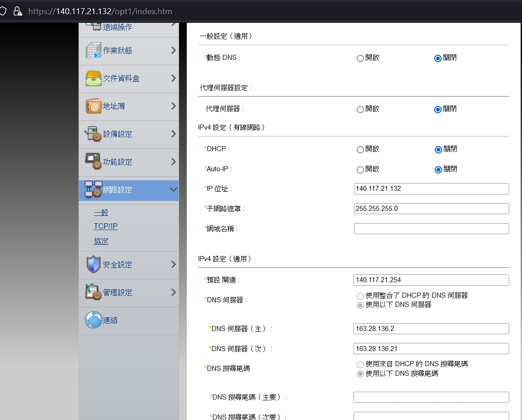
Task: Click the 預設閘道 input field
Action: (x=431, y=280)
